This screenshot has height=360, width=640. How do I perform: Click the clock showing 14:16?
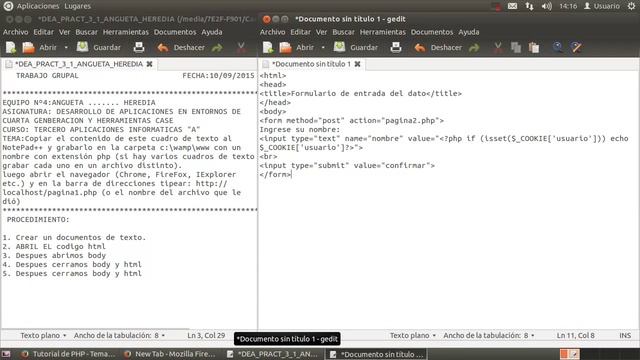[568, 6]
